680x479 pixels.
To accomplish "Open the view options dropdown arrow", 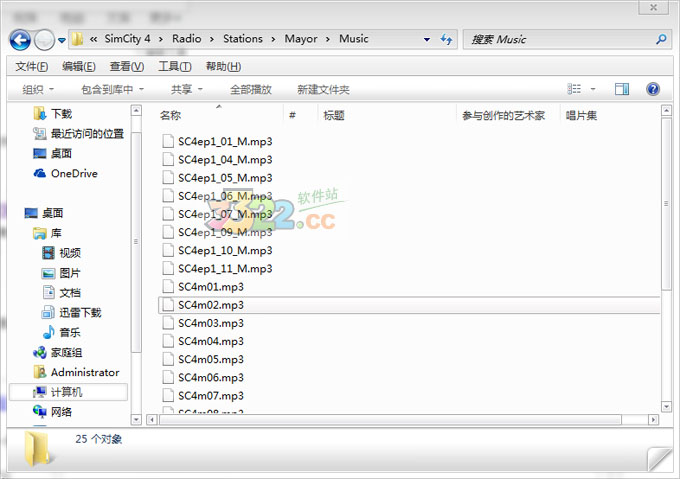I will (593, 89).
